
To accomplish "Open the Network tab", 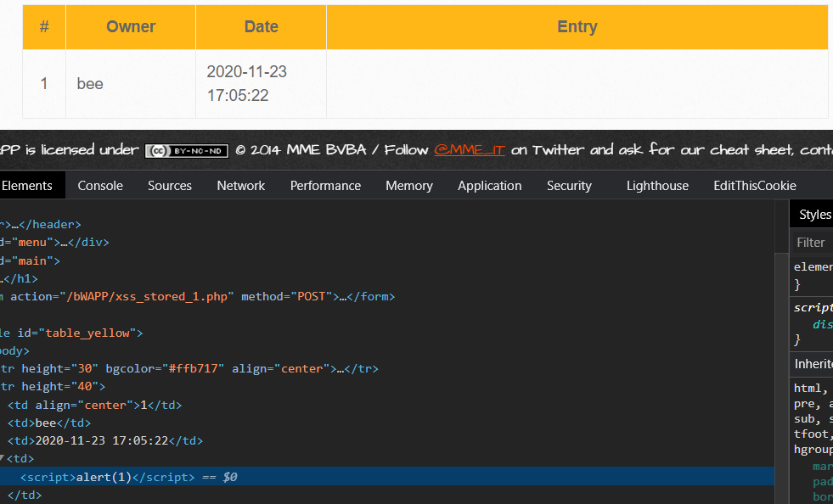I will (240, 185).
